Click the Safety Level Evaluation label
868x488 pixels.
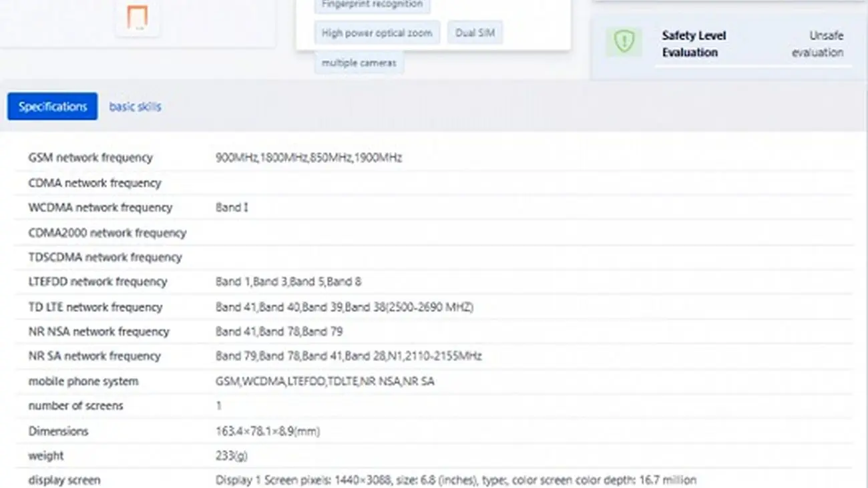pos(694,44)
